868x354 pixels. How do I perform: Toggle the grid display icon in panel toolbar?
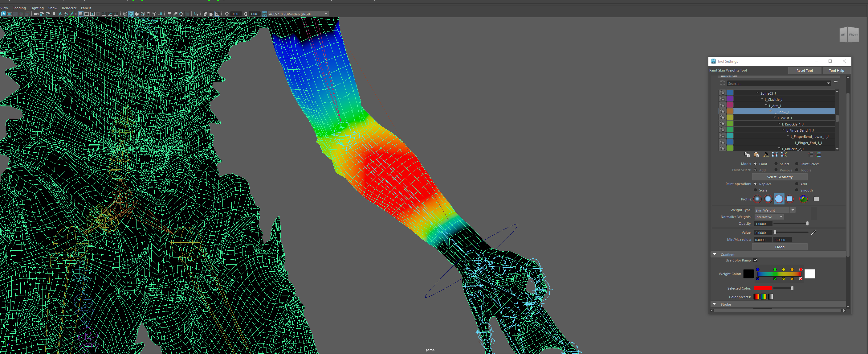(80, 14)
